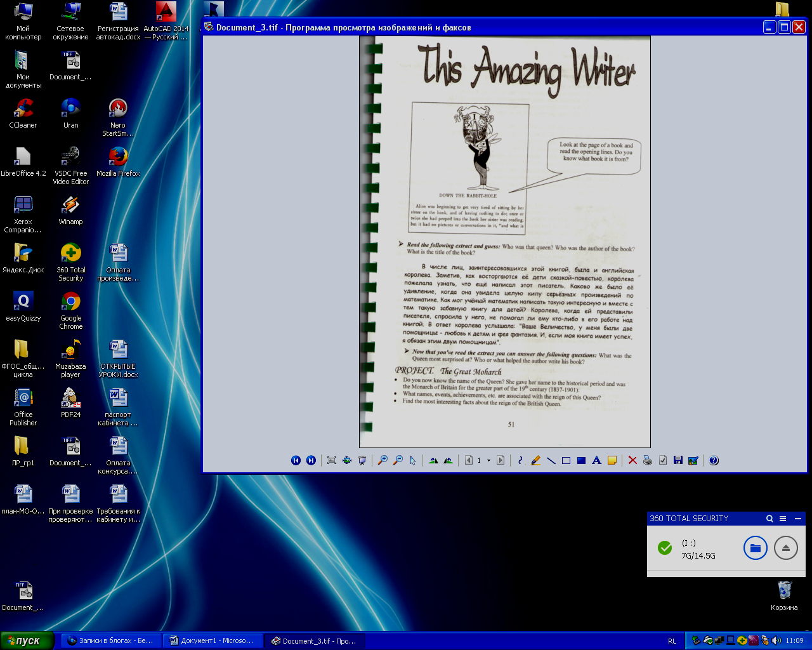Image resolution: width=812 pixels, height=650 pixels.
Task: Select the VSDC Free Video Editor shortcut
Action: coord(70,166)
